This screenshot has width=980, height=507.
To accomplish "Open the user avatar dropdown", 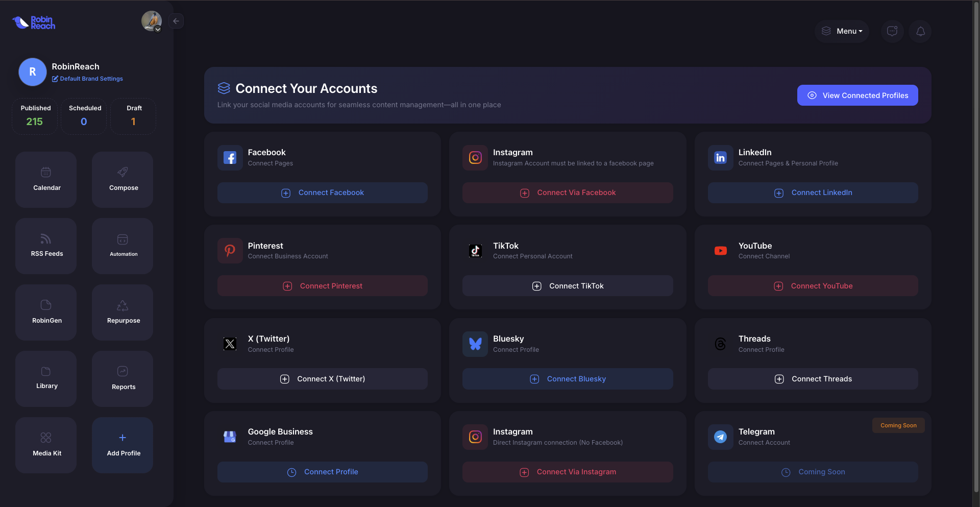I will click(152, 21).
